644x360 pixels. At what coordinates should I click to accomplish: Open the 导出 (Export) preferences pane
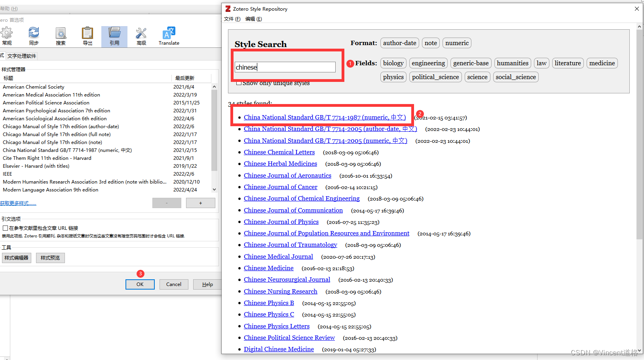pyautogui.click(x=87, y=36)
